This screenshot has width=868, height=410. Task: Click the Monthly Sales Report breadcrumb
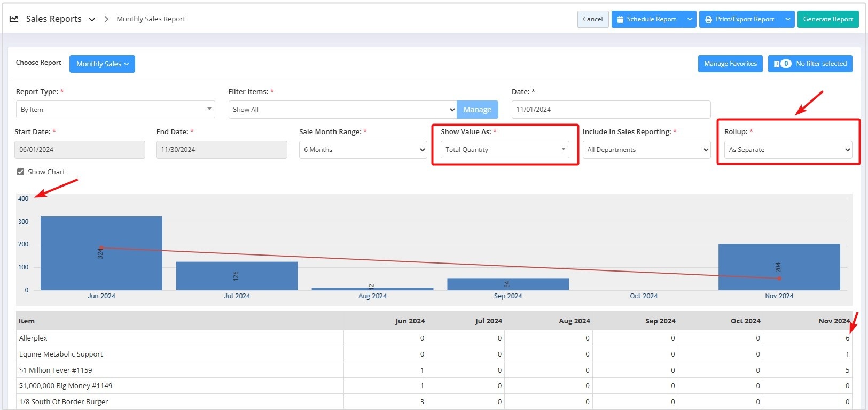coord(151,19)
